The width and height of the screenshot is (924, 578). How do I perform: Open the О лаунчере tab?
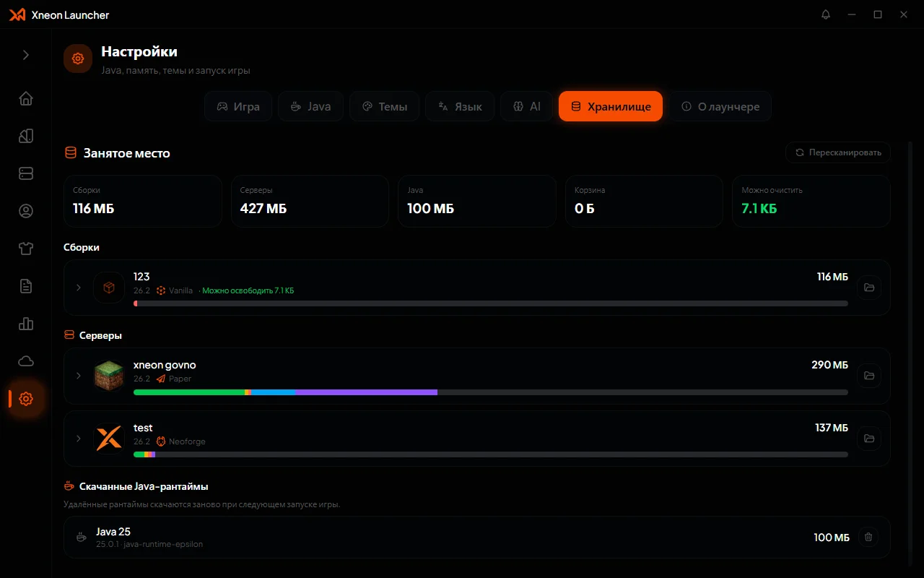720,106
